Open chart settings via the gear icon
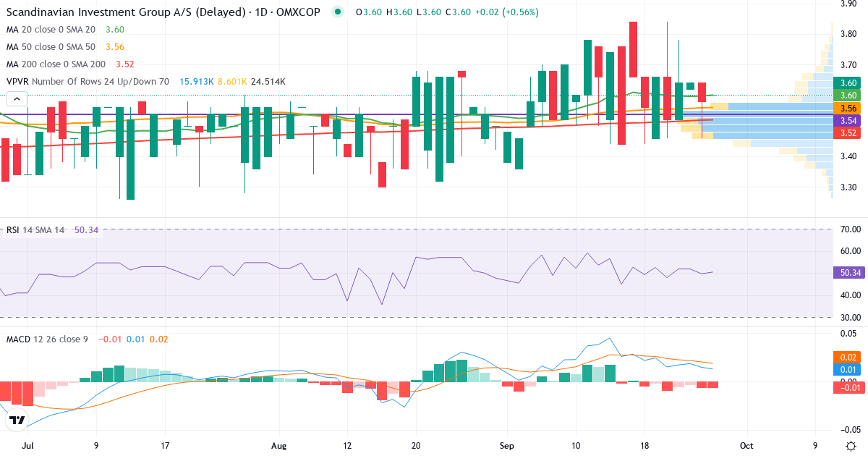This screenshot has height=456, width=868. click(851, 446)
